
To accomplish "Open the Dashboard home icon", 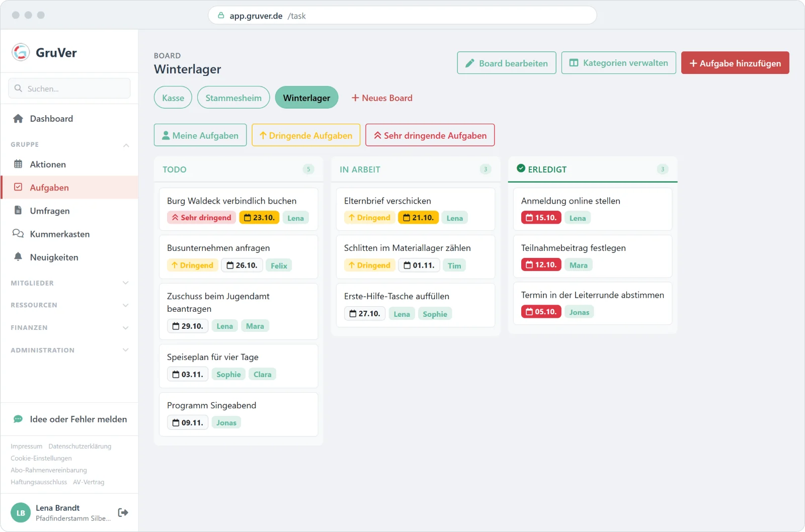I will click(x=18, y=119).
